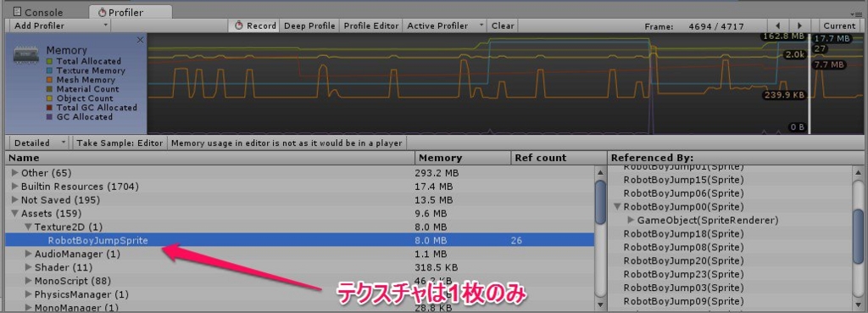Expand GameObject(SpriteRenderer) entry
The width and height of the screenshot is (868, 313).
click(631, 220)
